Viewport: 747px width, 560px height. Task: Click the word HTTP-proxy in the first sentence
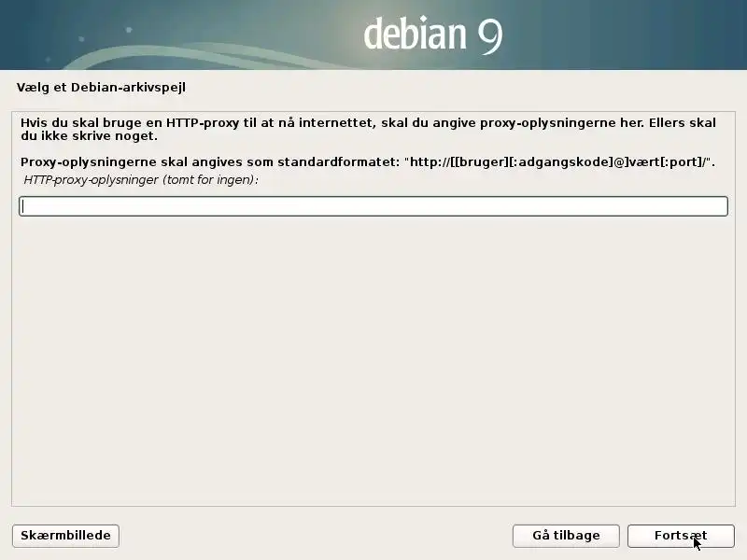point(203,123)
